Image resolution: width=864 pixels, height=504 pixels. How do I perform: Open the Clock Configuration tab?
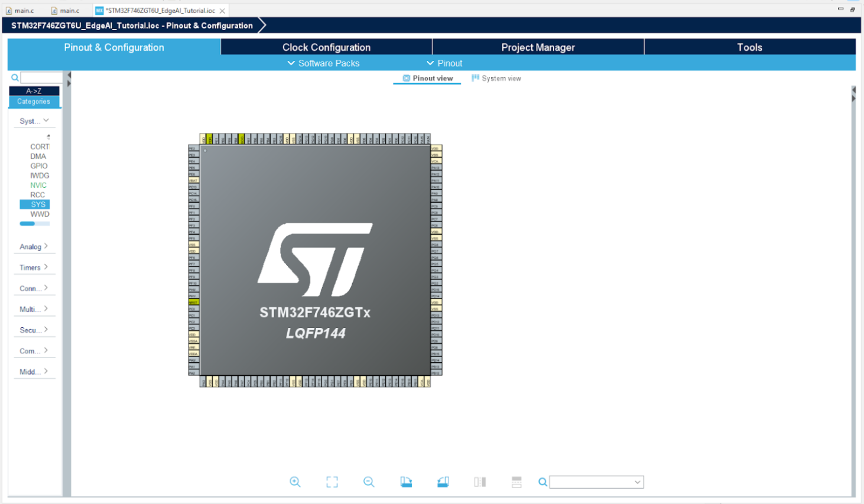click(x=326, y=47)
